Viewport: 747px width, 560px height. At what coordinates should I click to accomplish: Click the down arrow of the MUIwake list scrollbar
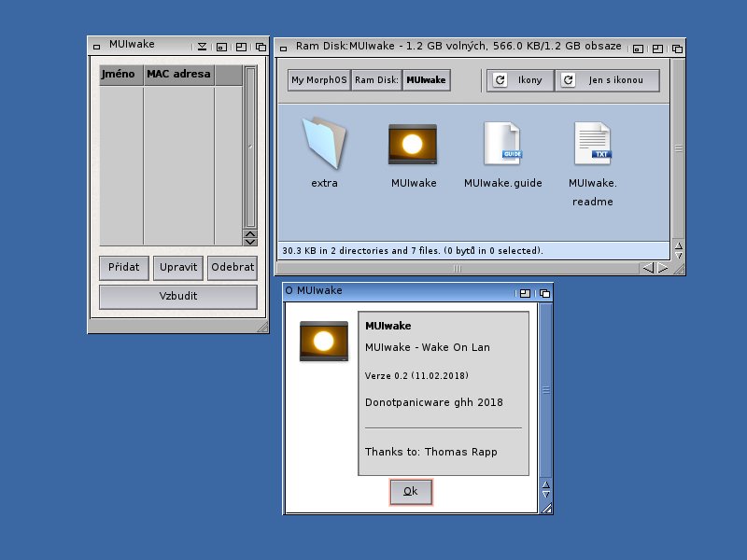(249, 242)
